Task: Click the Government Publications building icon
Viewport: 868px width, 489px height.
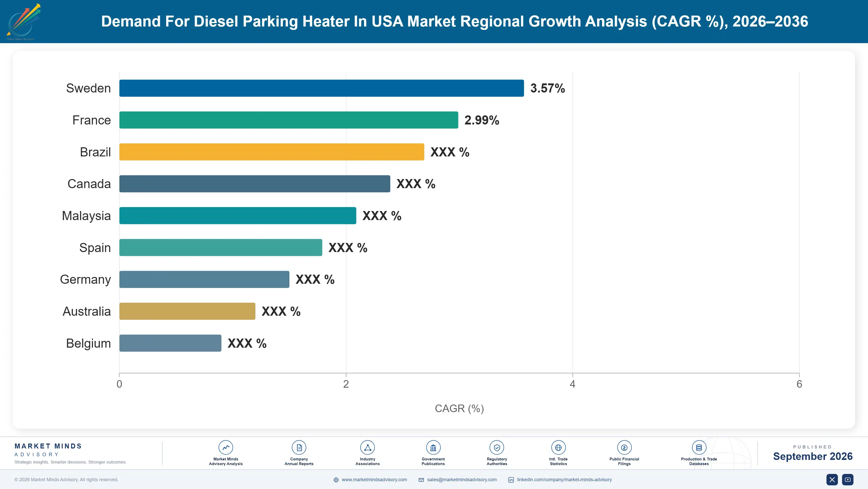Action: click(x=433, y=447)
